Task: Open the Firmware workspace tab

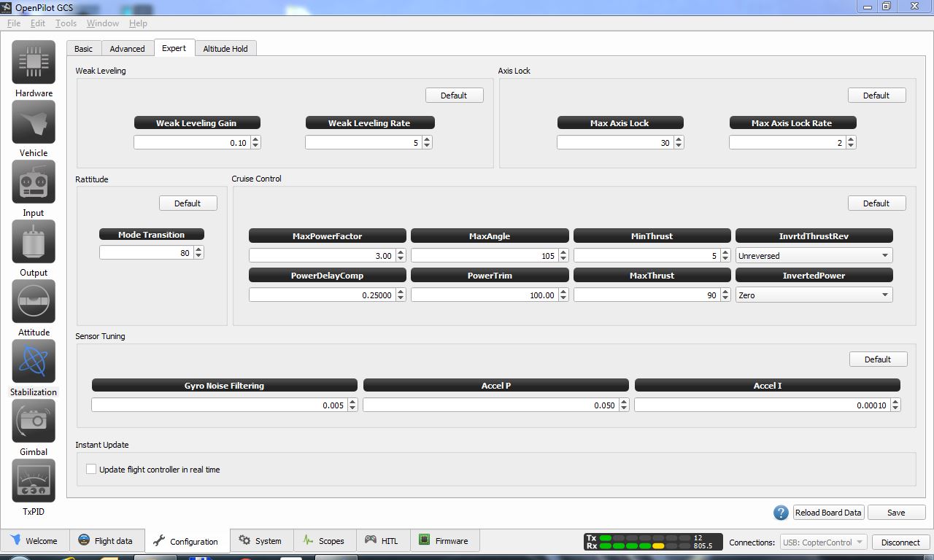Action: pyautogui.click(x=444, y=540)
